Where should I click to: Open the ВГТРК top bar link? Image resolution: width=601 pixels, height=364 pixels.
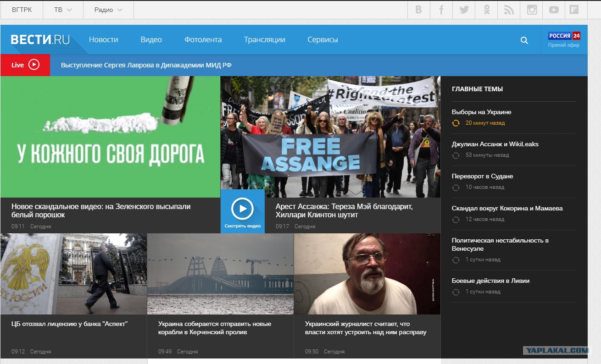pos(22,10)
